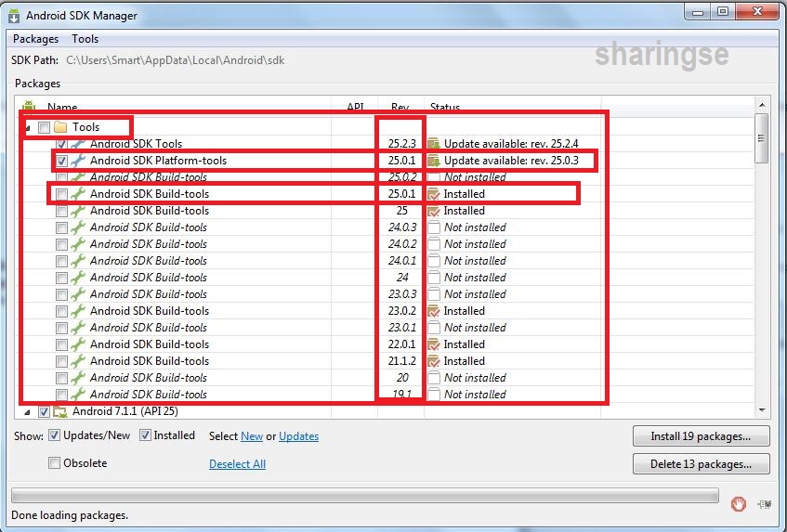Click wrench icon of Build-tools 25.0.1
787x532 pixels.
point(77,194)
